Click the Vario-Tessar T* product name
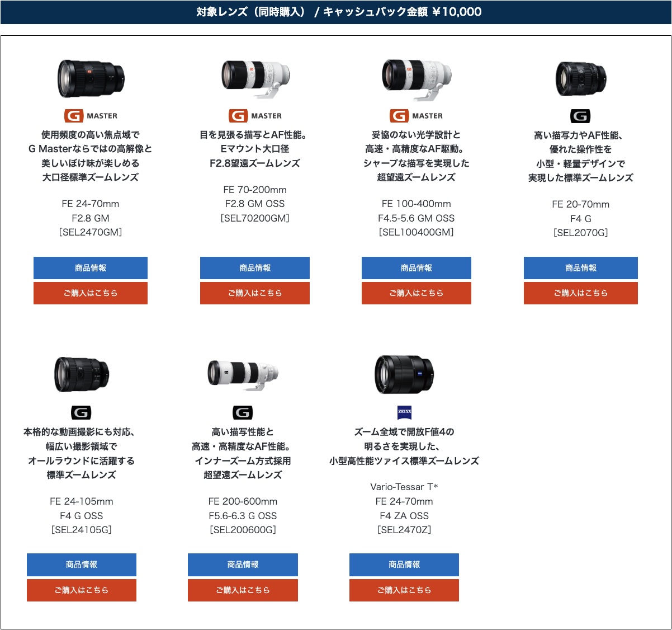The height and width of the screenshot is (630, 672). (x=404, y=487)
